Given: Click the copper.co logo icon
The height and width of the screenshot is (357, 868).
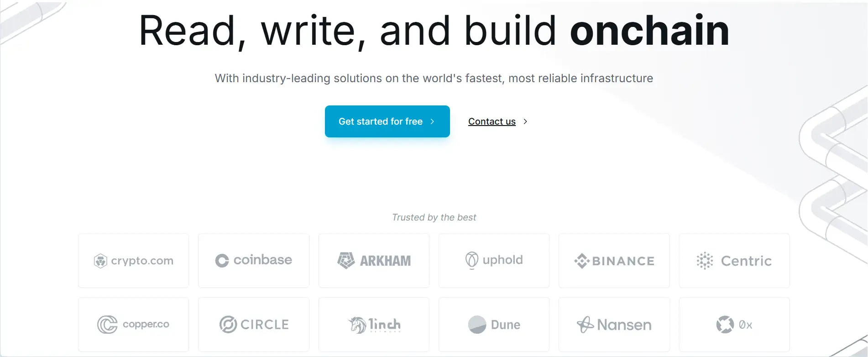Looking at the screenshot, I should pos(107,325).
